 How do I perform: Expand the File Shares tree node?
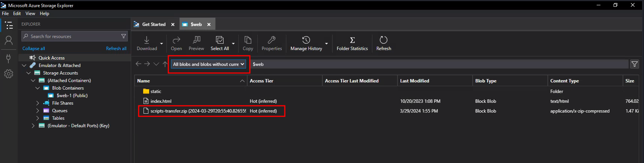coord(38,103)
